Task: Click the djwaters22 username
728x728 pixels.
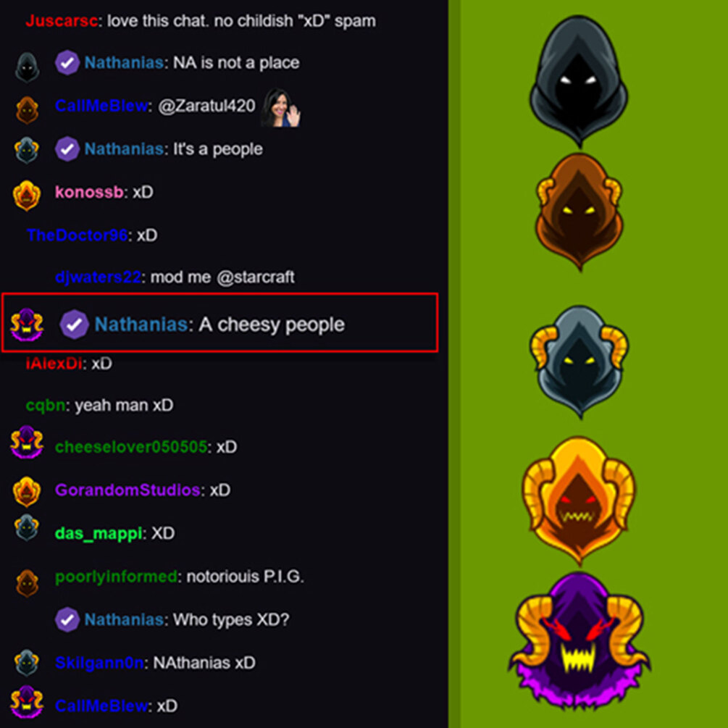Action: pyautogui.click(x=98, y=277)
